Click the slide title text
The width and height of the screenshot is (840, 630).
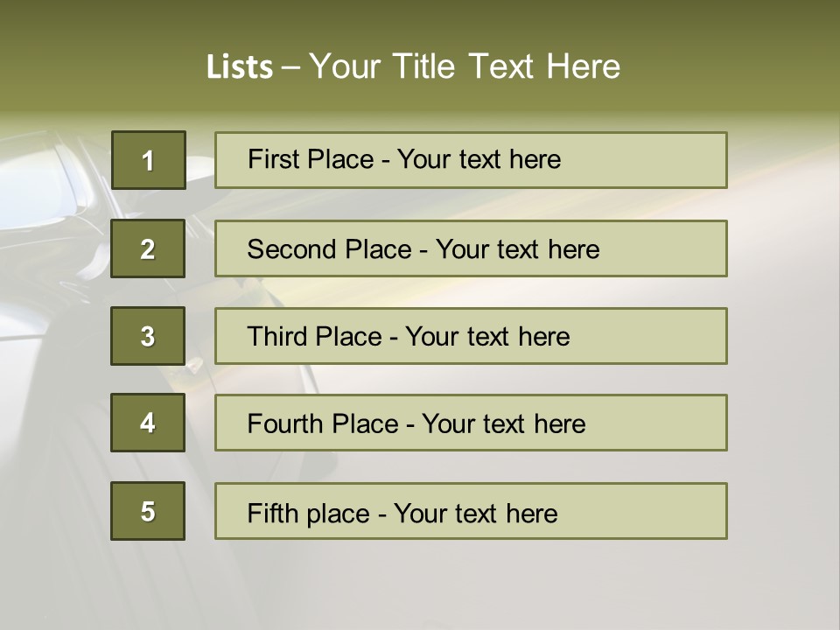pyautogui.click(x=413, y=66)
